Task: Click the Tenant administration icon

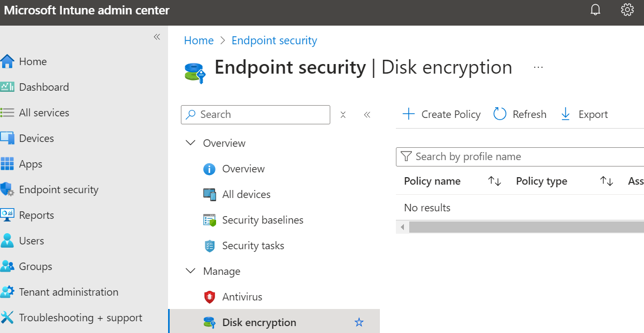Action: 7,292
